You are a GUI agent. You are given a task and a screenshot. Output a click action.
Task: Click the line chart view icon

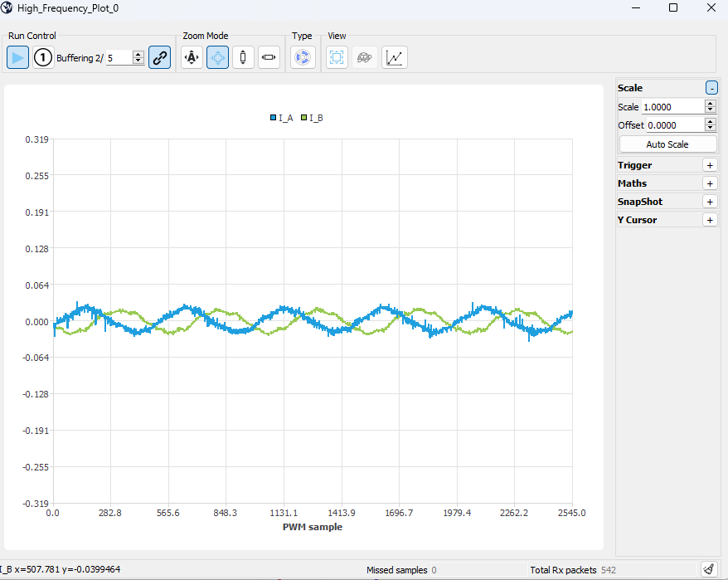pyautogui.click(x=395, y=58)
